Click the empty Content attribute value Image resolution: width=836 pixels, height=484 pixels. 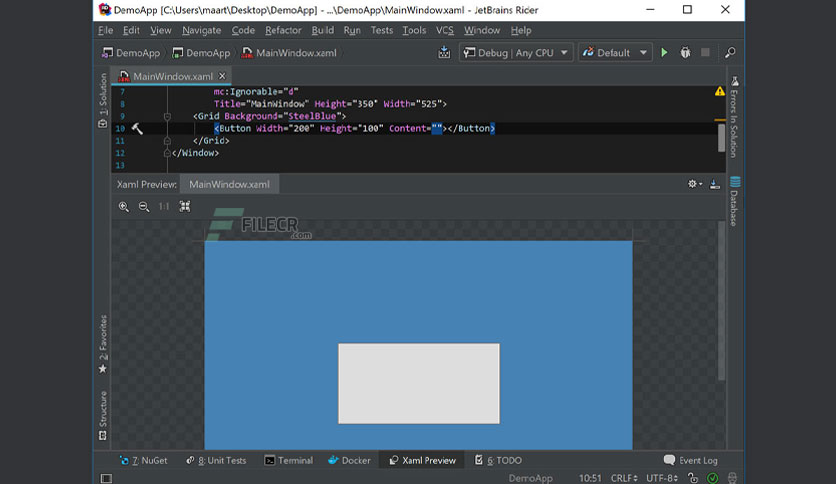point(437,128)
